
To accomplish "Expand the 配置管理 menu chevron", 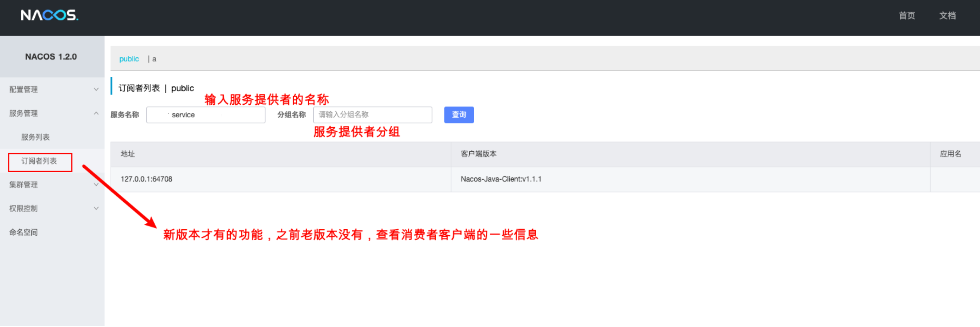I will click(96, 90).
